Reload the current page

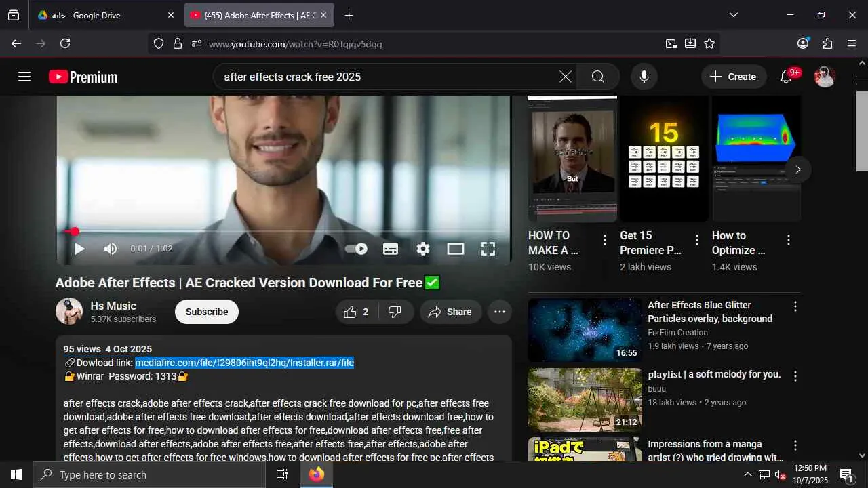[x=65, y=43]
